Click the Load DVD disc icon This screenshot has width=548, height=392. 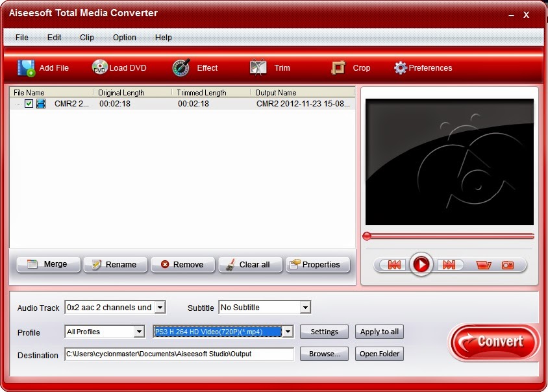point(99,67)
